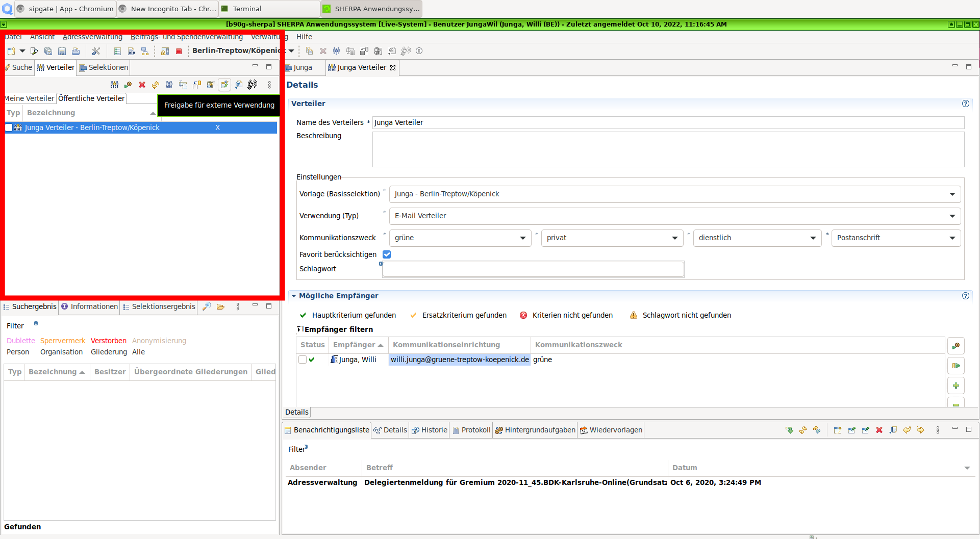Click the yellow refresh arrows in Verteiler panel

tap(156, 85)
